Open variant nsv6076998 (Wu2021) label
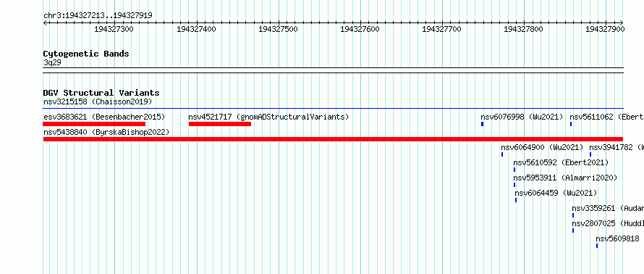Screen dimensions: 644x274 pyautogui.click(x=522, y=117)
